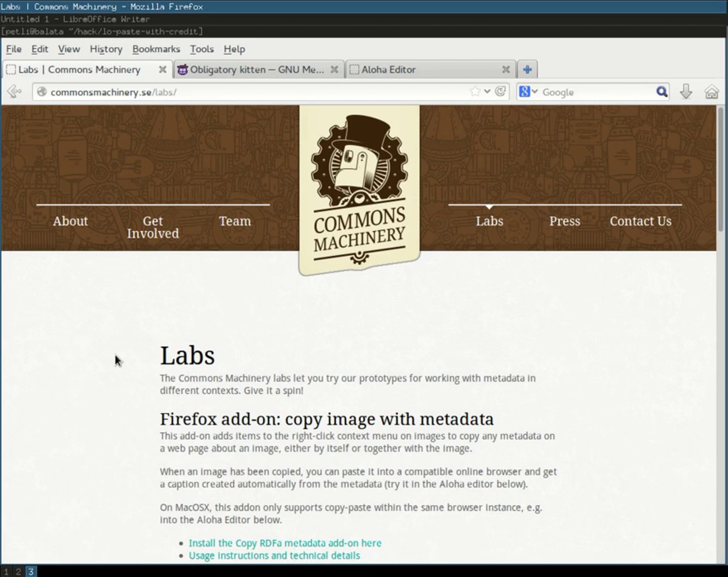The height and width of the screenshot is (577, 728).
Task: Click into the Google search field
Action: [x=594, y=92]
